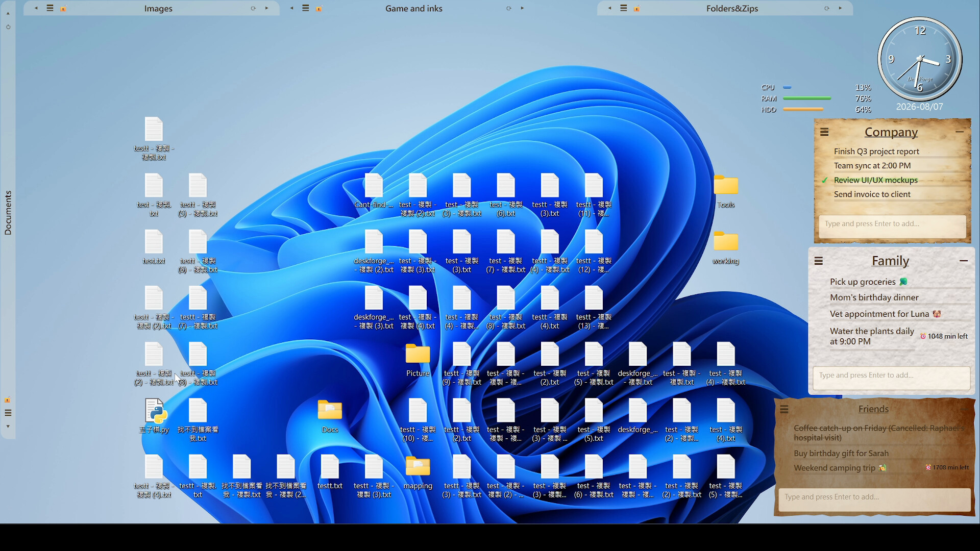The image size is (980, 551).
Task: Select the working folder
Action: 725,247
